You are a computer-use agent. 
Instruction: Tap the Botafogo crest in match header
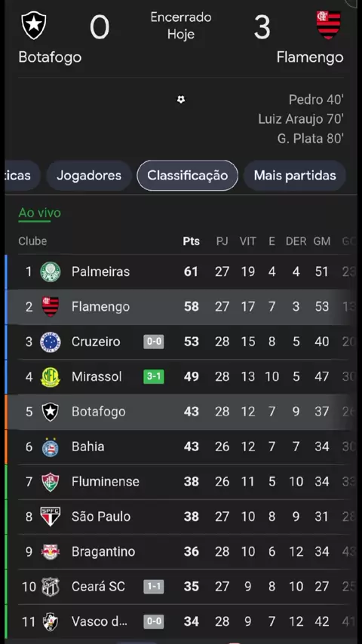[x=34, y=26]
